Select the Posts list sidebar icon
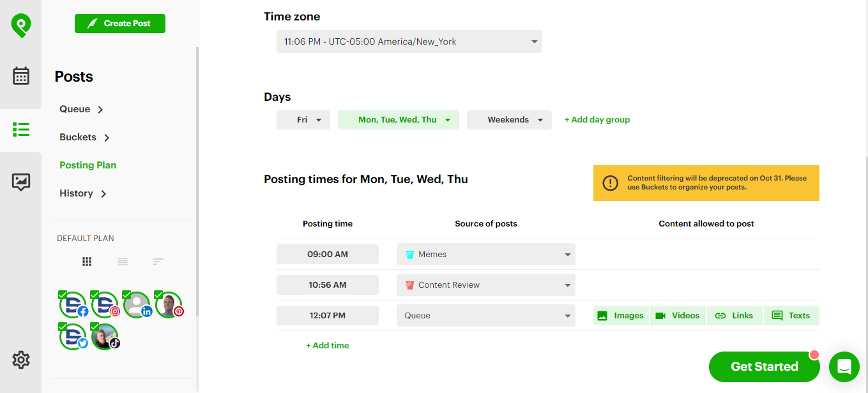The height and width of the screenshot is (393, 868). (x=20, y=129)
